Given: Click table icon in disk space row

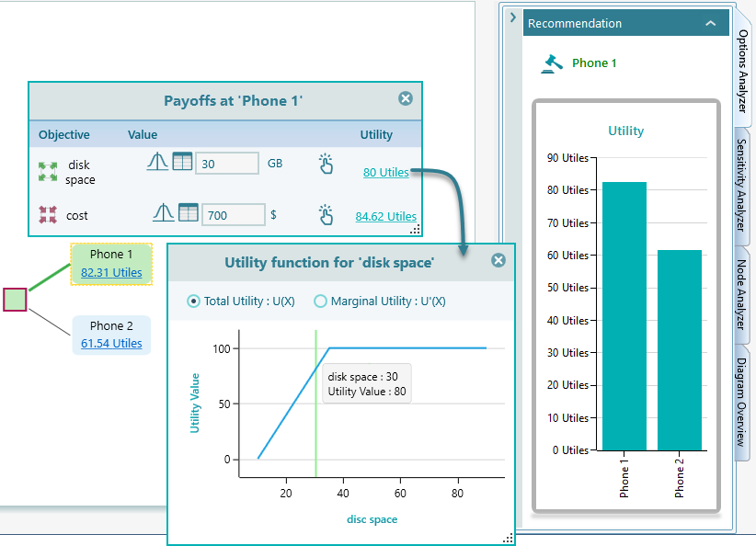Looking at the screenshot, I should click(183, 162).
